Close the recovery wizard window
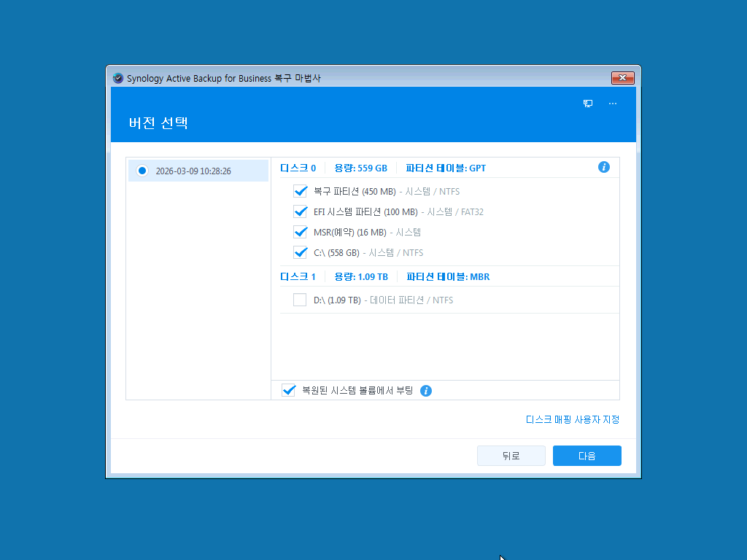The image size is (747, 560). click(623, 77)
